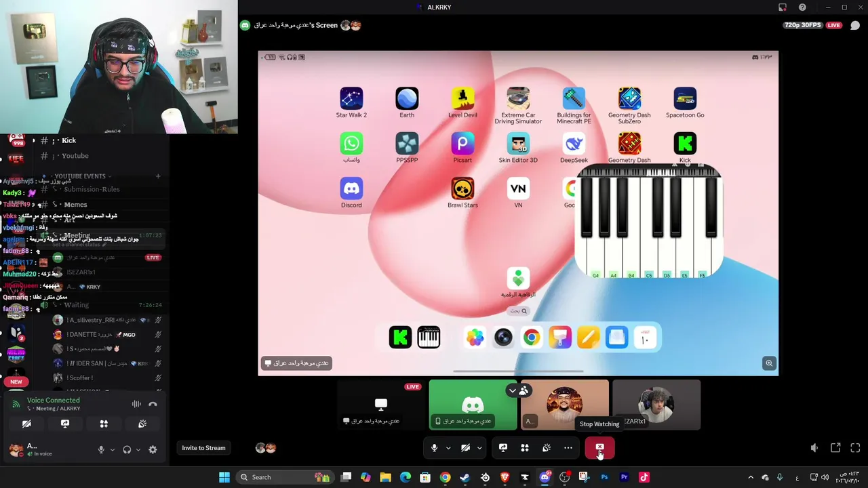Toggle the participants list arrow above the tiles

(513, 390)
